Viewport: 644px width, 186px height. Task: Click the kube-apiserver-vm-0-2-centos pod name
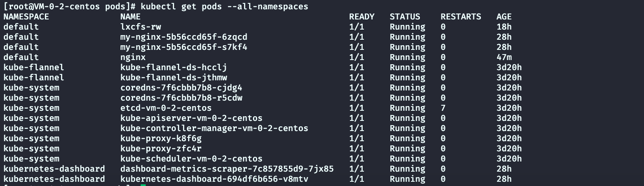(x=191, y=118)
